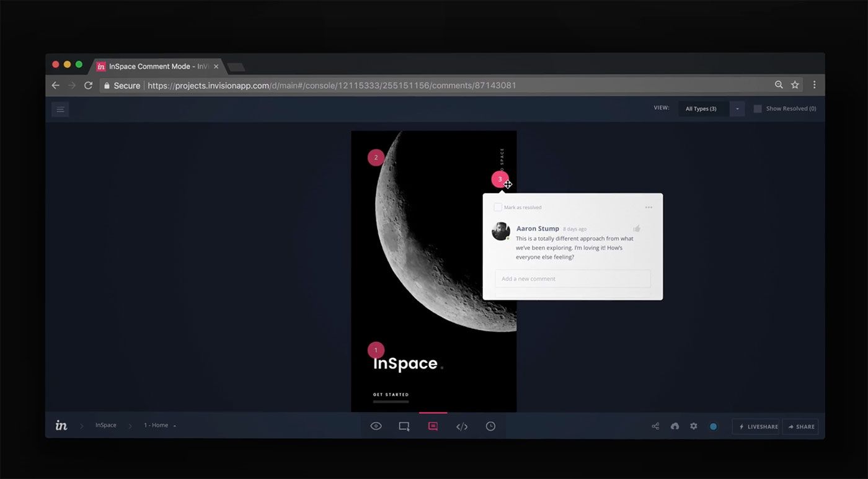Bookmark this page with star
The width and height of the screenshot is (868, 479).
tap(795, 85)
